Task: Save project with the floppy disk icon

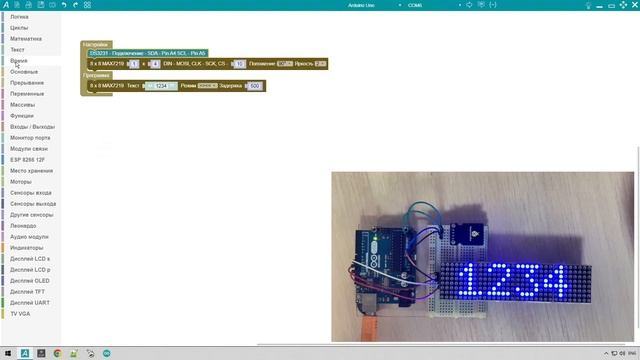Action: point(41,5)
